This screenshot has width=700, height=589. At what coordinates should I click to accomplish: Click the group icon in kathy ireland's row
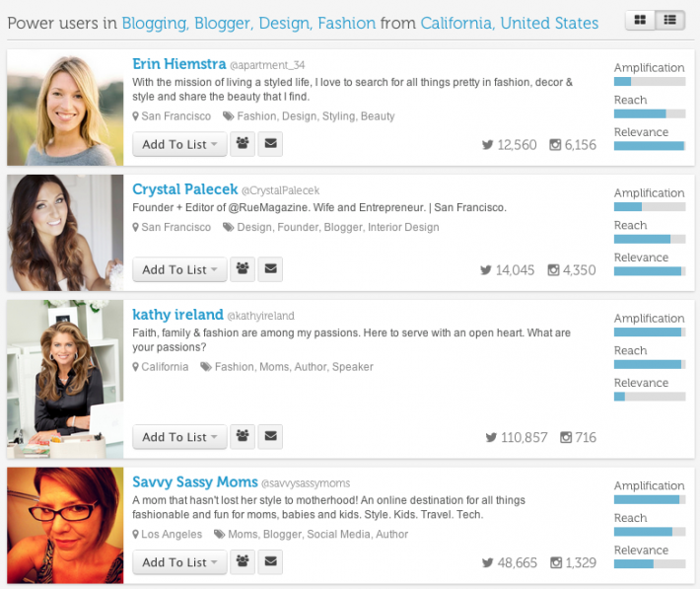tap(243, 437)
